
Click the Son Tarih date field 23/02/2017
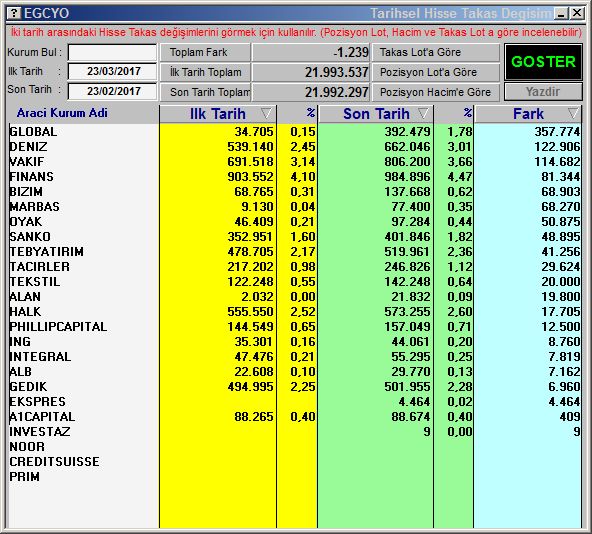point(113,91)
